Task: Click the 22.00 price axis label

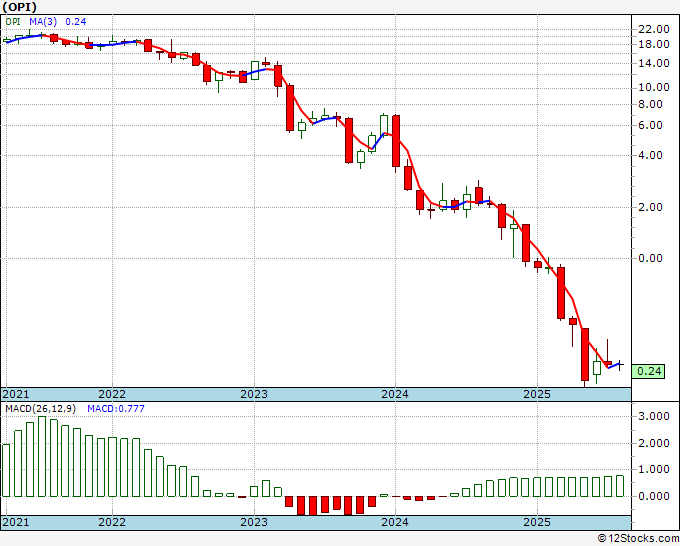Action: [654, 29]
